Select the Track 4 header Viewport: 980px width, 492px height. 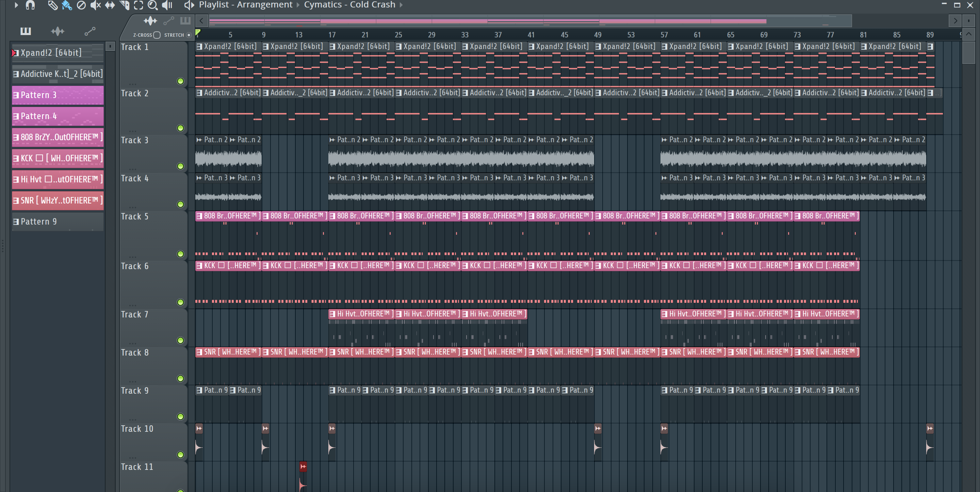point(153,192)
